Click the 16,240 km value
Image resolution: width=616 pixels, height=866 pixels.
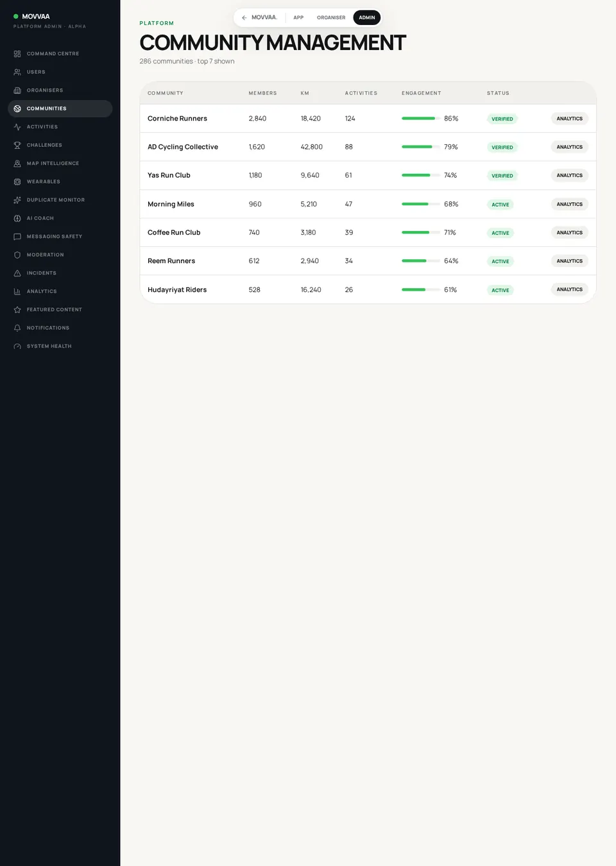coord(311,290)
